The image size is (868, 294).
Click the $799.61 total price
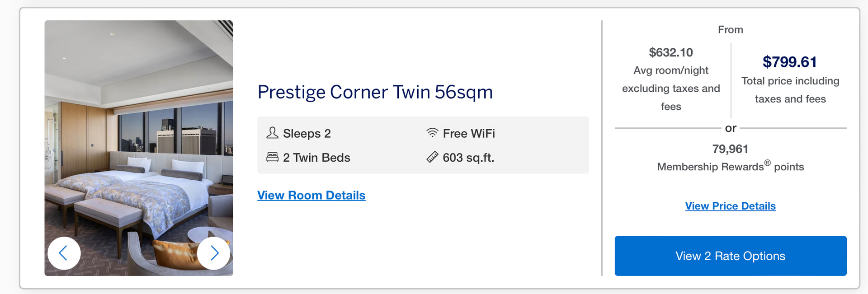tap(790, 62)
